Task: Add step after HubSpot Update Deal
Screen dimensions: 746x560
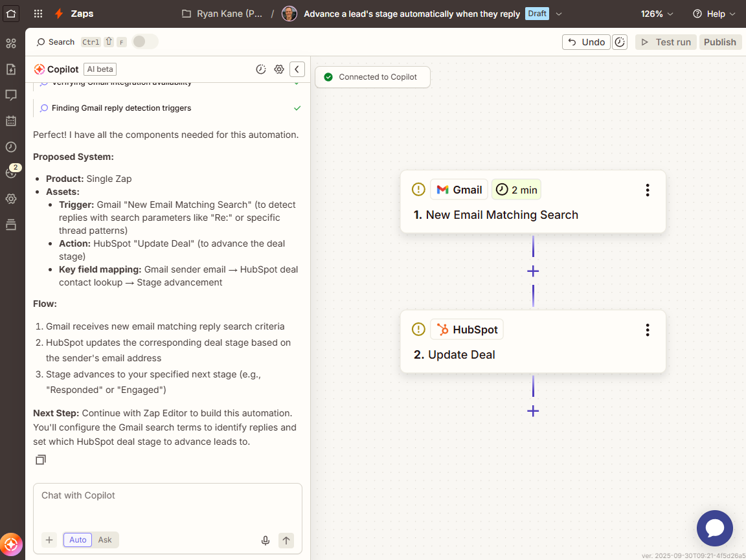Action: [533, 411]
